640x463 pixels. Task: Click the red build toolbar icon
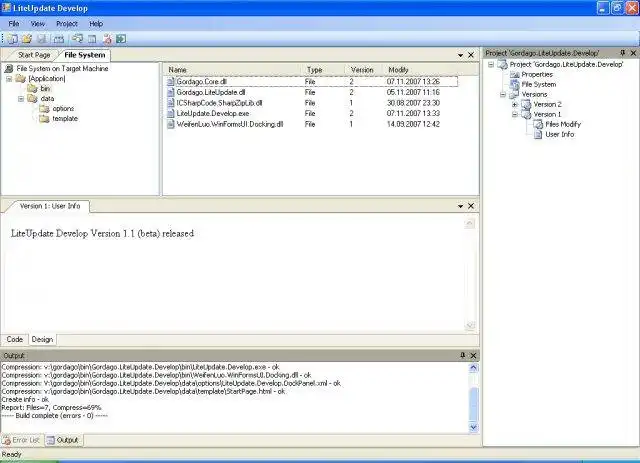107,39
